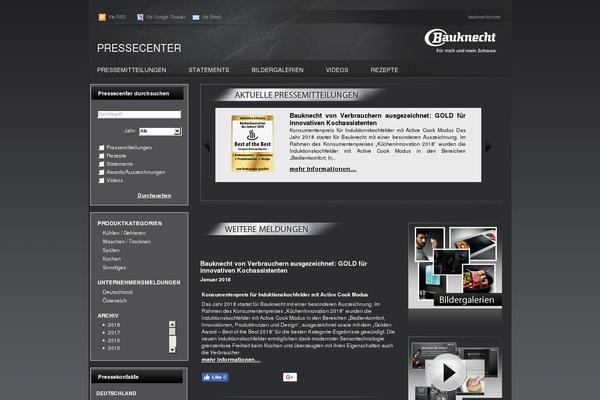Check the Pressemitteilungen checkbox
600x400 pixels.
coord(101,148)
